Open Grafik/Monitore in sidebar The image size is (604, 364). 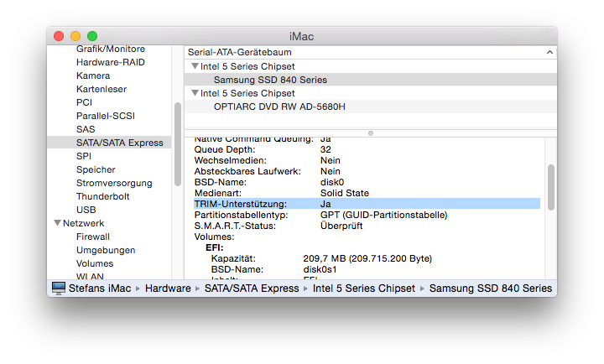111,49
